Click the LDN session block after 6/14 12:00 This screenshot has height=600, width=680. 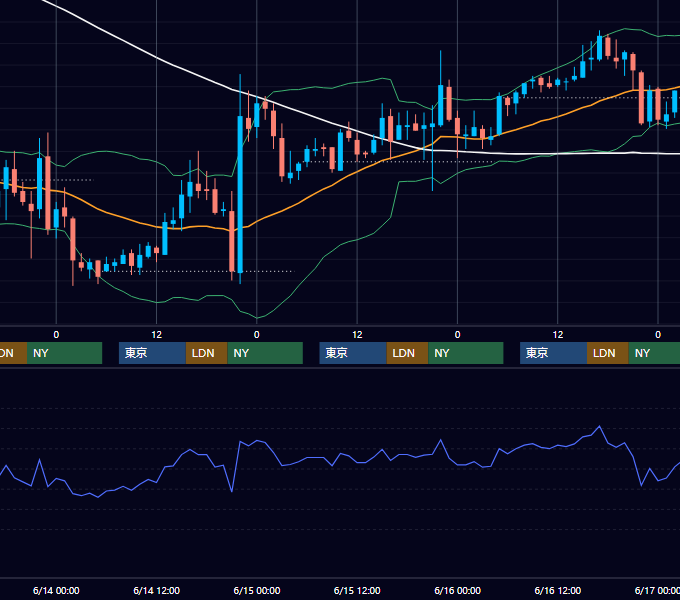point(206,353)
